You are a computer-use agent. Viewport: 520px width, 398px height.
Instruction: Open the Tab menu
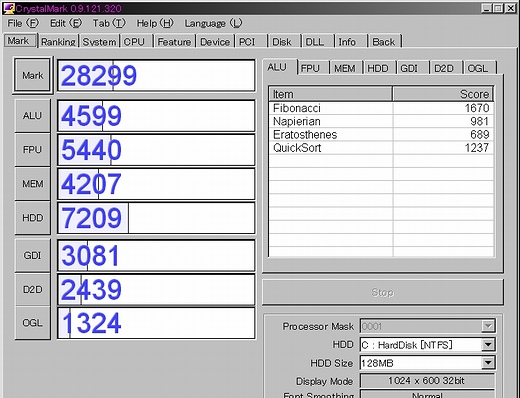click(109, 23)
